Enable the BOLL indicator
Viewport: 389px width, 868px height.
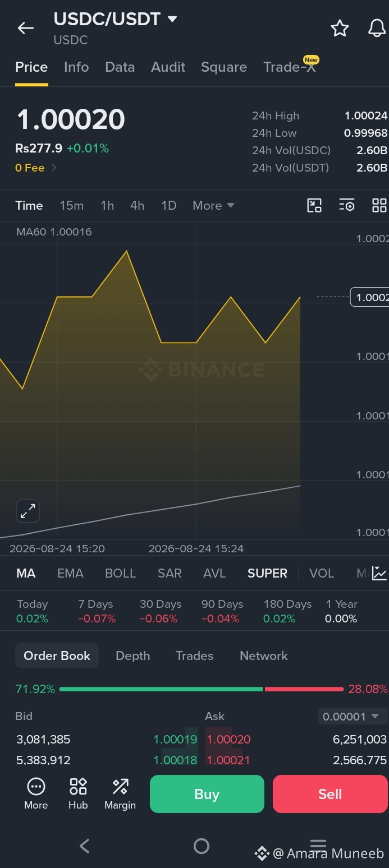pos(120,573)
